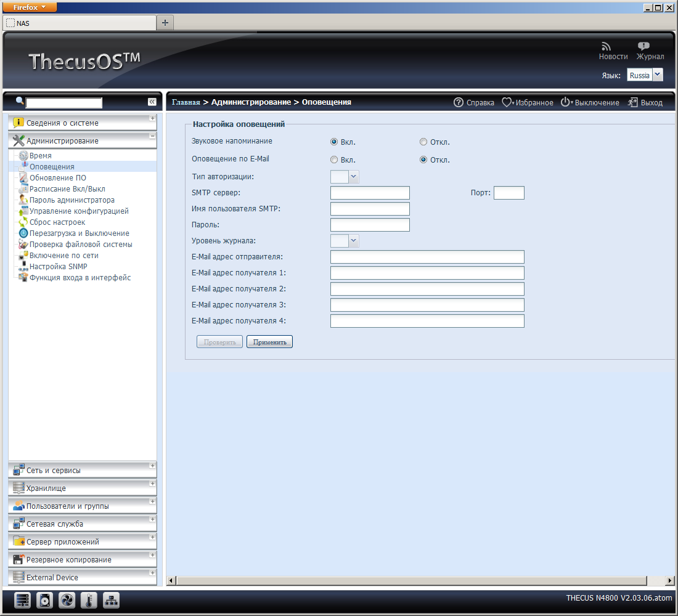Click the search magnifier icon in sidebar
The image size is (678, 616).
coord(20,101)
